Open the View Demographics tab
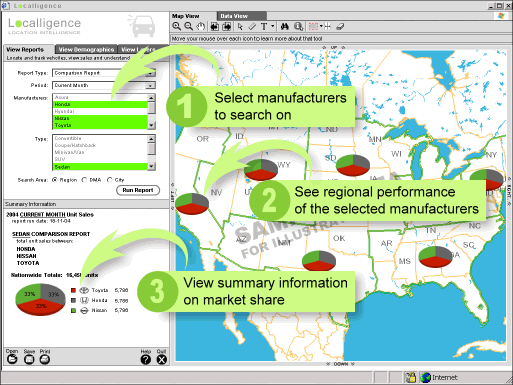Image resolution: width=513 pixels, height=385 pixels. tap(86, 49)
